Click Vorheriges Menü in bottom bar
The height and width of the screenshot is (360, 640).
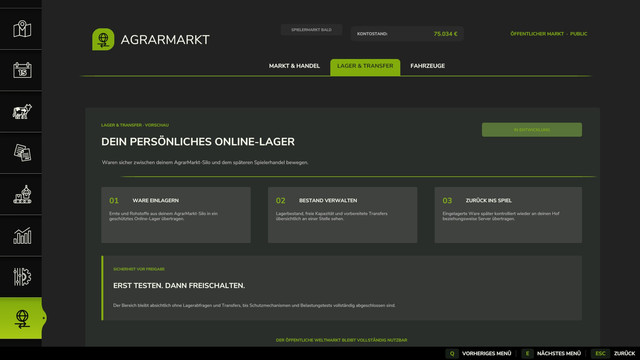click(487, 353)
